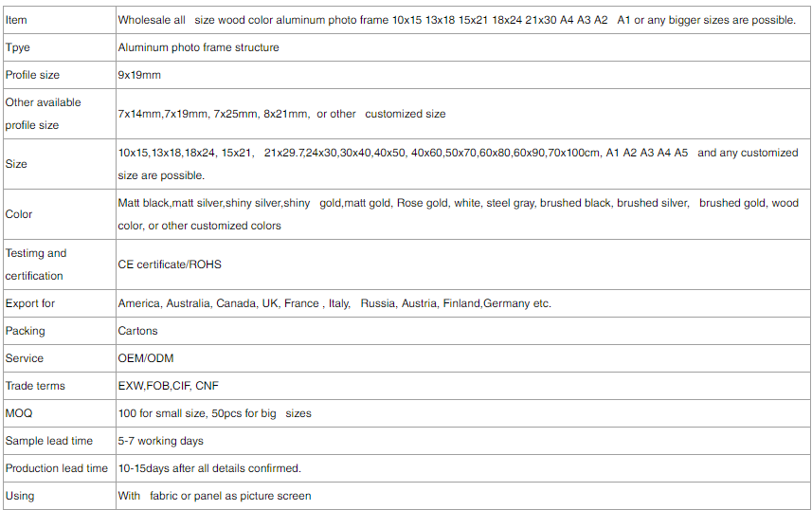
Task: Click the "100 for small size, 50pcs" cell
Action: [214, 413]
